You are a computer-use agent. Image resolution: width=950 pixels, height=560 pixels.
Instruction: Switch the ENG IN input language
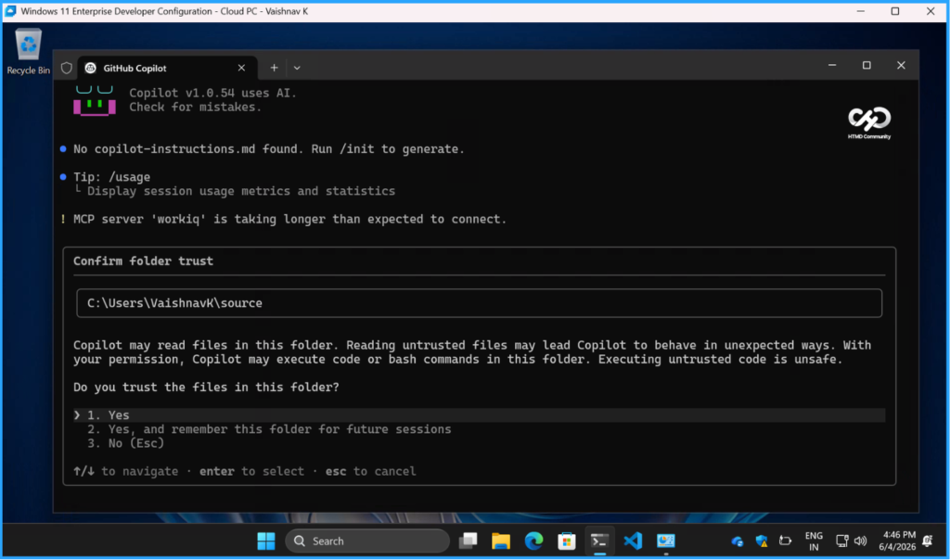(x=814, y=541)
